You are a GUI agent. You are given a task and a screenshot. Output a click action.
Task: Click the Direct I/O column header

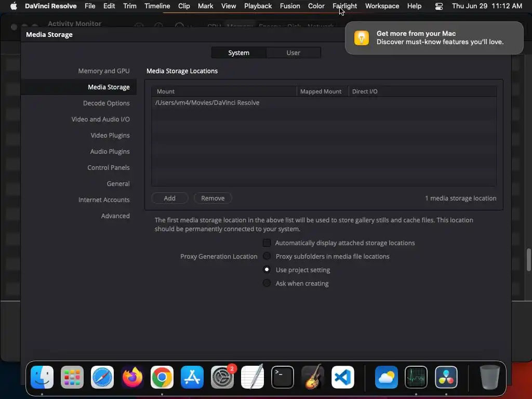(422, 91)
